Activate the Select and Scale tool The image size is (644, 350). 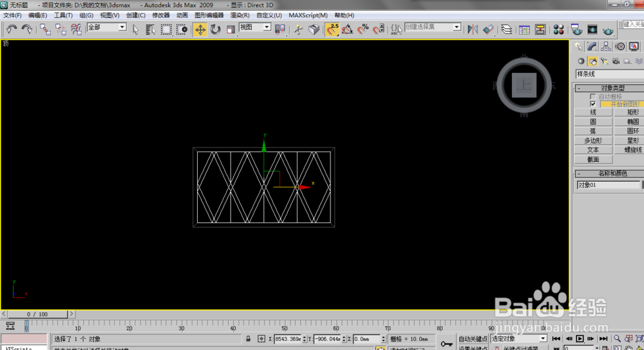tap(231, 29)
